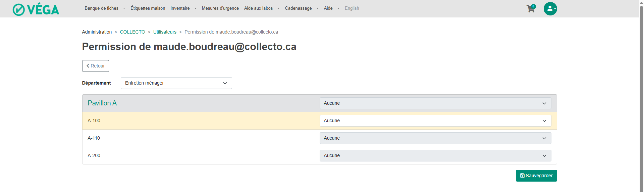Switch language to English
644x192 pixels.
pos(352,8)
